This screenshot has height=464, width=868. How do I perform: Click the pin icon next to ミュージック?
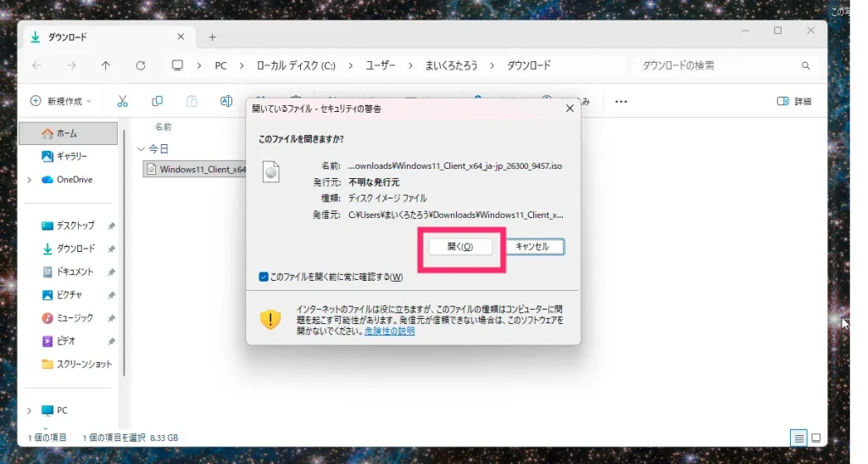111,318
